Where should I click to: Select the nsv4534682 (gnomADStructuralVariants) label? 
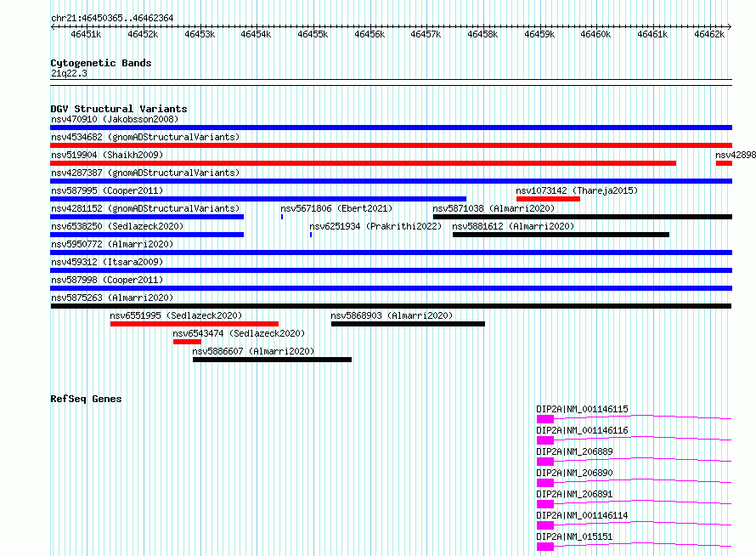145,137
